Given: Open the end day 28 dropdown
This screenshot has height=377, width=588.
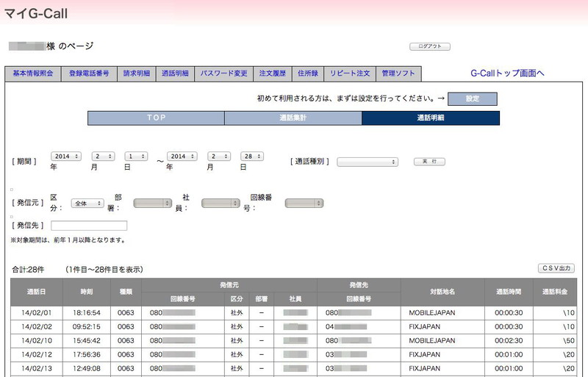Looking at the screenshot, I should click(251, 157).
